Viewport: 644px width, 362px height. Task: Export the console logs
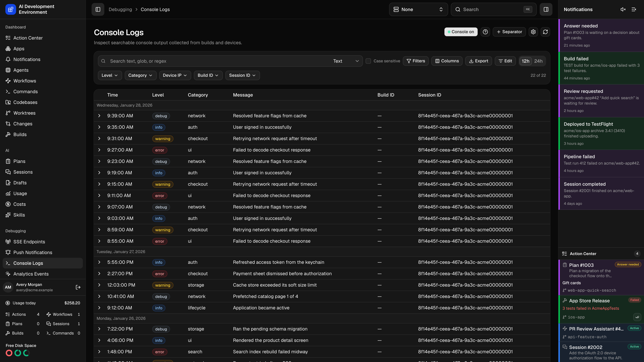(x=478, y=61)
